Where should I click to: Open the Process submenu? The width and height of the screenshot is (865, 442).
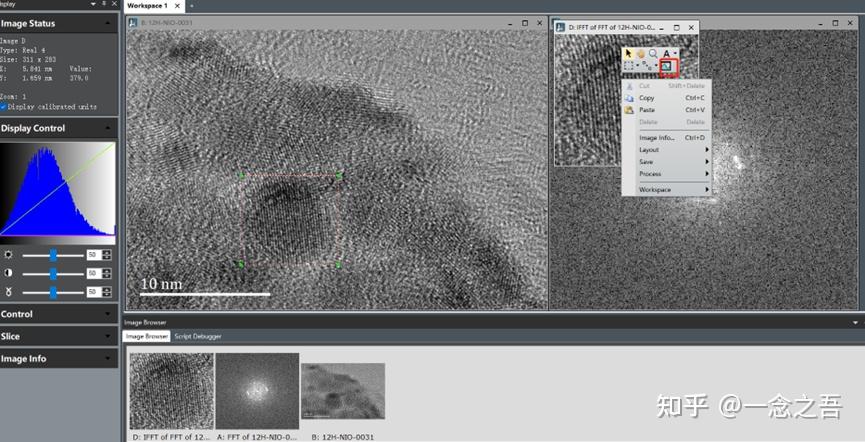point(666,174)
